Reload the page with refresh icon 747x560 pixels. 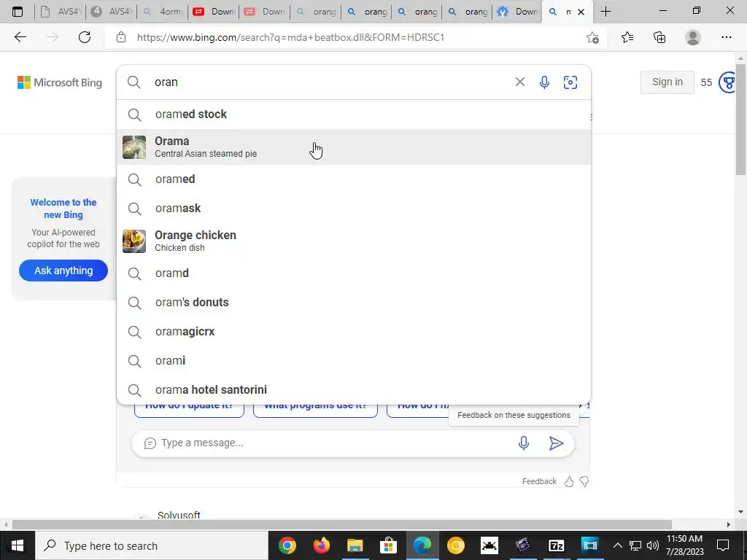[x=85, y=37]
